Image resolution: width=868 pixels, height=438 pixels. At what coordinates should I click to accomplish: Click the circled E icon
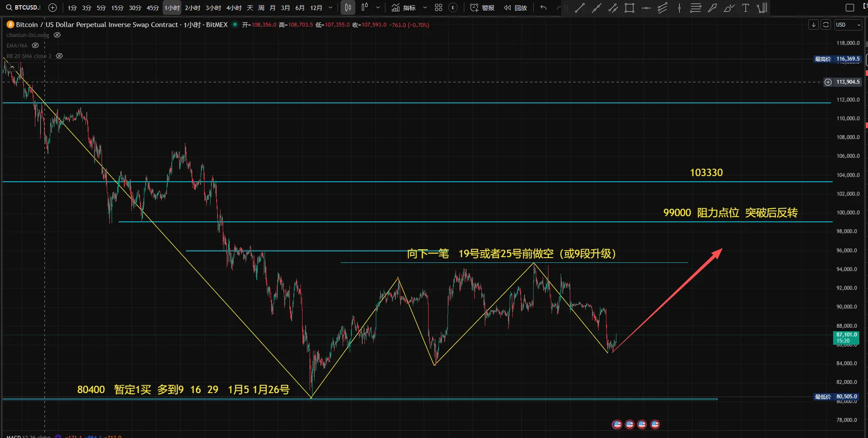453,8
